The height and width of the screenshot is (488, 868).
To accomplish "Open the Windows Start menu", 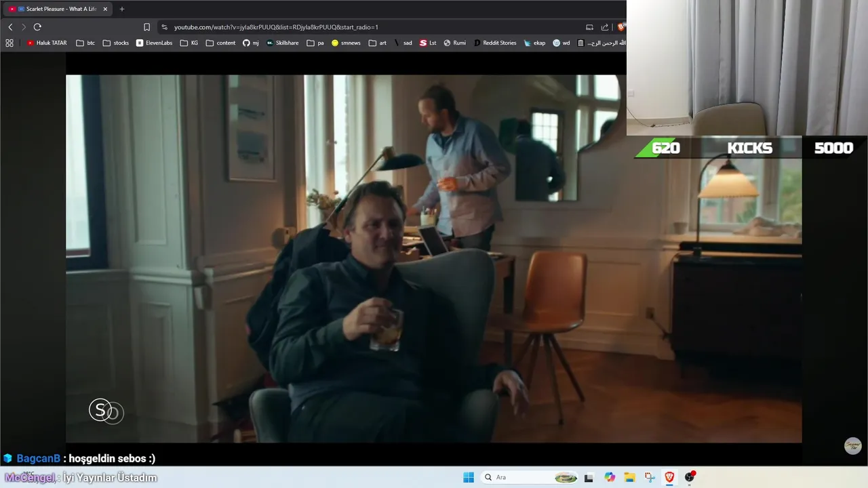I will point(469,477).
